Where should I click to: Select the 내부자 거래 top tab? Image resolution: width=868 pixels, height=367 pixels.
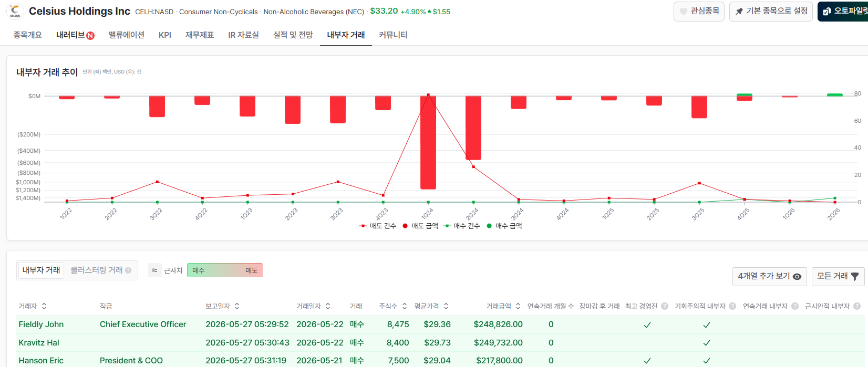click(x=346, y=35)
